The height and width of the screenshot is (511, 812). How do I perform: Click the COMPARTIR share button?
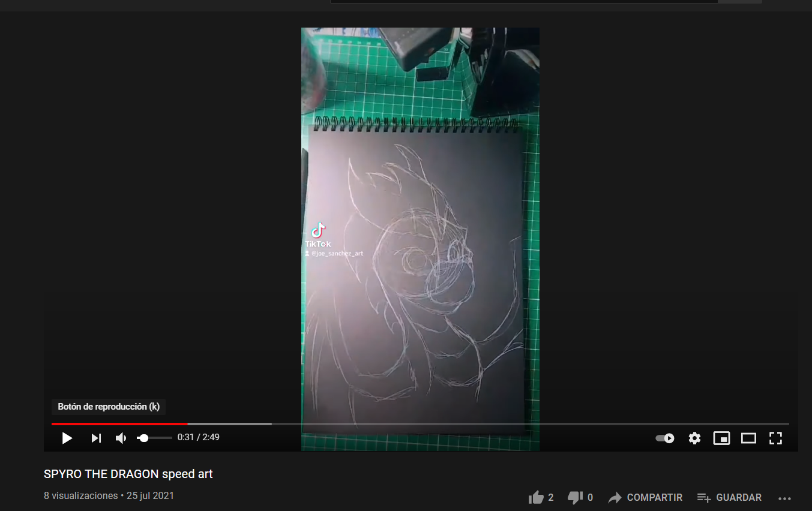645,497
